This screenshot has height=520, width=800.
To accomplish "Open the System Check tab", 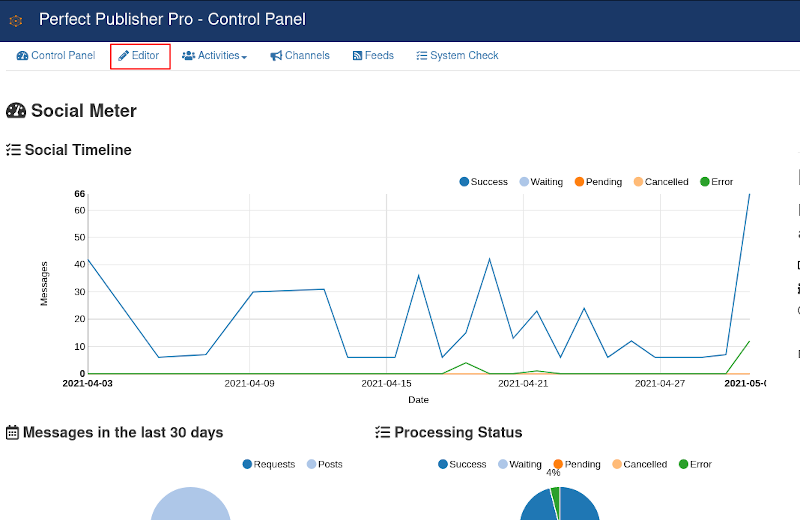I will pyautogui.click(x=458, y=56).
